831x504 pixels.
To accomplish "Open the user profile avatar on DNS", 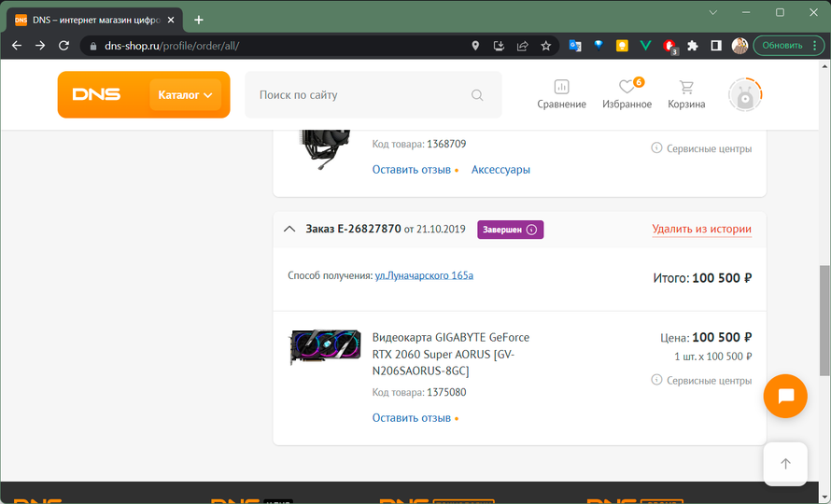I will click(x=744, y=95).
